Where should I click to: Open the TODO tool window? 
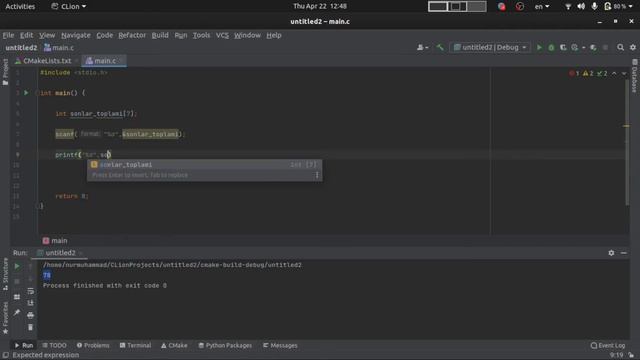coord(54,345)
